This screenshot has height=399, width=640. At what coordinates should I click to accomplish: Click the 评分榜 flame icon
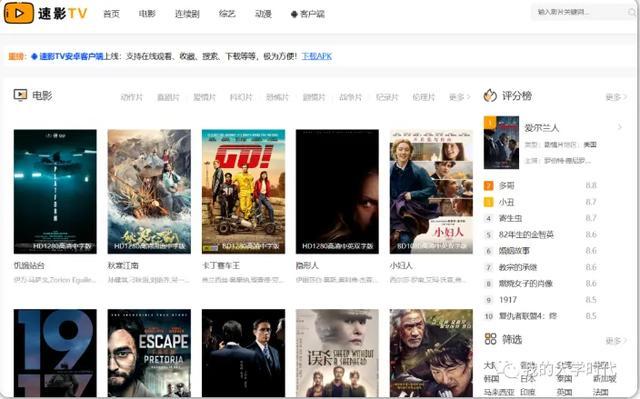(x=490, y=95)
